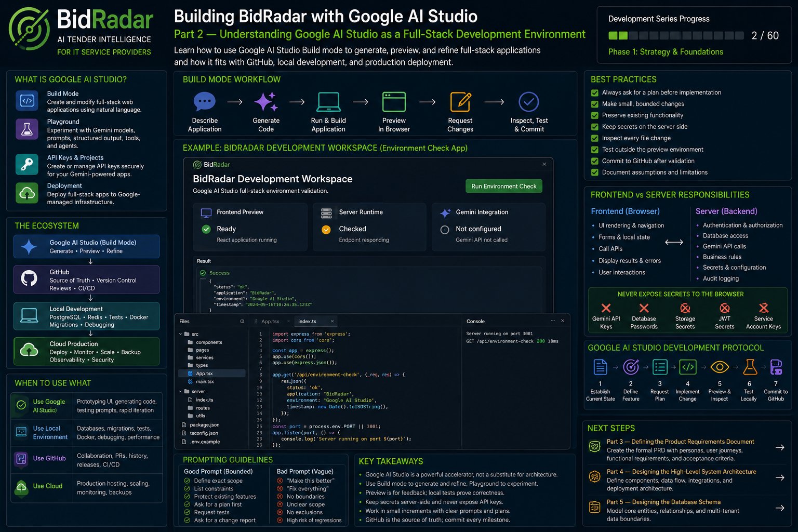
Task: Click the Deployment cloud upload icon
Action: point(27,193)
